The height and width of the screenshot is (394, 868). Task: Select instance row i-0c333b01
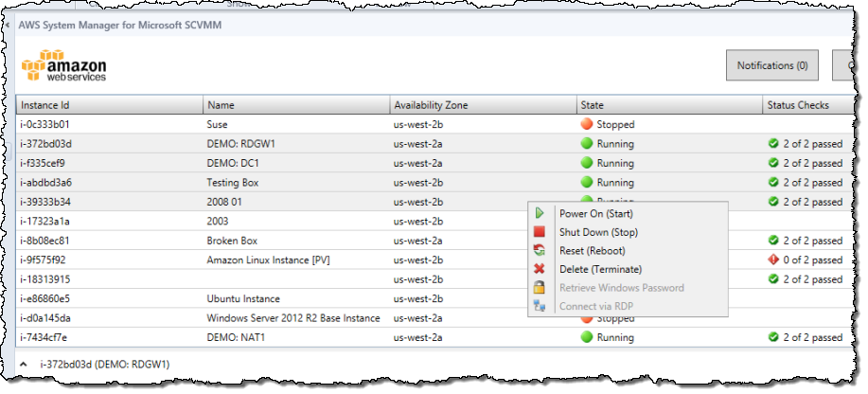point(434,124)
